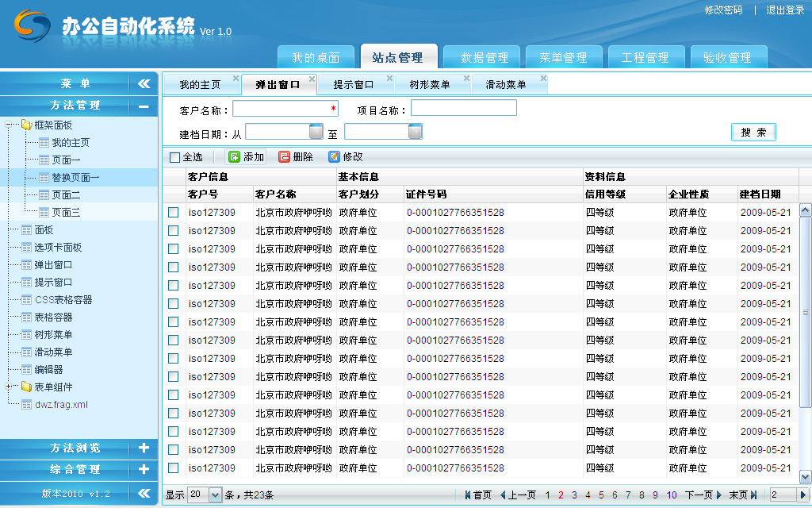Select 选项卡面板 in the tree
Screen dimensions: 812x508
tap(58, 248)
